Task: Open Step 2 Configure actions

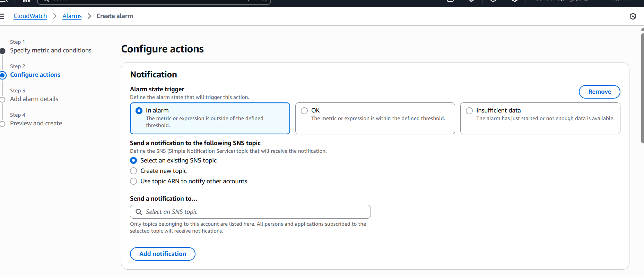Action: [x=35, y=75]
